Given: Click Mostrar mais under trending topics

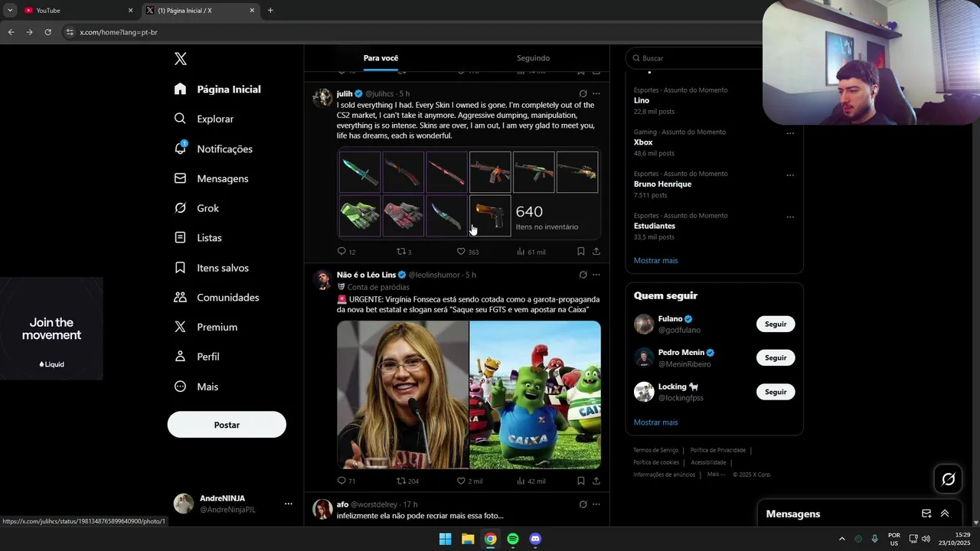Looking at the screenshot, I should [x=655, y=261].
